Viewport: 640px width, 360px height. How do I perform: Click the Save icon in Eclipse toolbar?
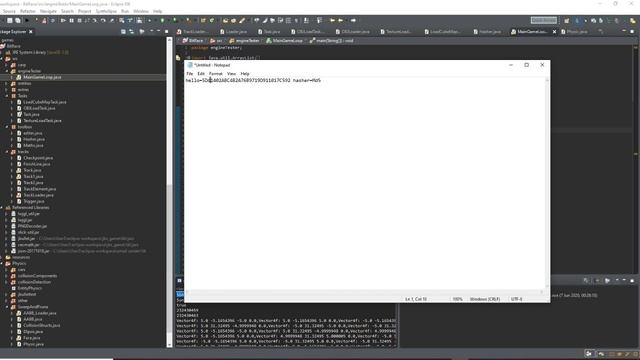click(x=10, y=20)
